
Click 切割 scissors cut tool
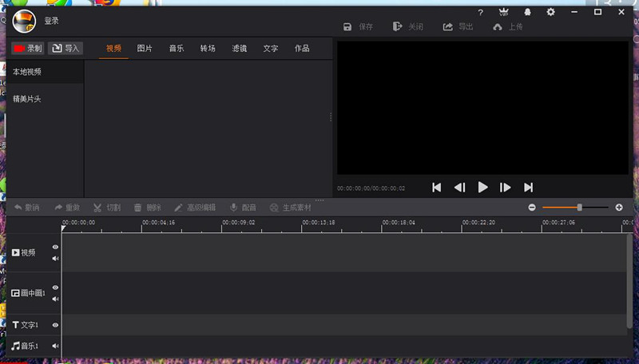(x=107, y=208)
